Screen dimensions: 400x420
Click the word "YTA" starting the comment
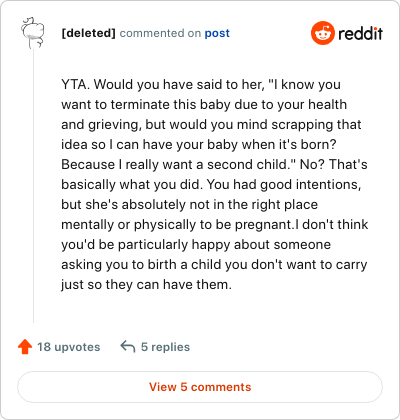[x=74, y=84]
